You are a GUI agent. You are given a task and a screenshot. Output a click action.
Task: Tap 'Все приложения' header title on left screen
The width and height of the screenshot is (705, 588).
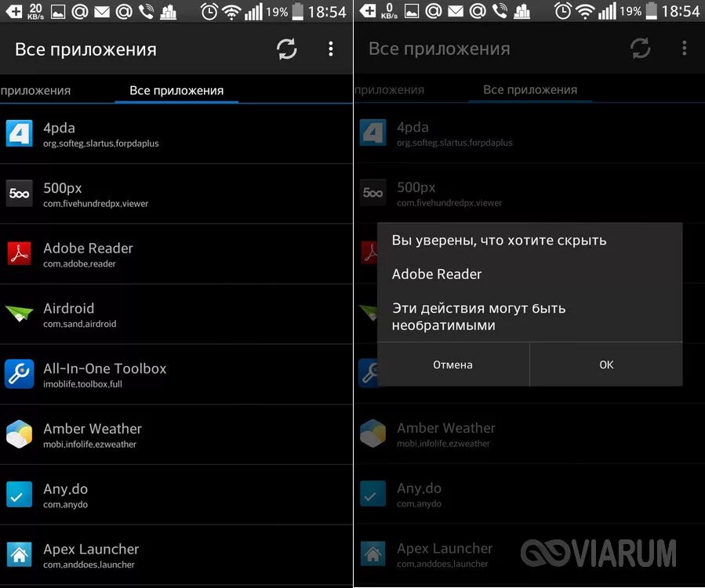coord(86,49)
